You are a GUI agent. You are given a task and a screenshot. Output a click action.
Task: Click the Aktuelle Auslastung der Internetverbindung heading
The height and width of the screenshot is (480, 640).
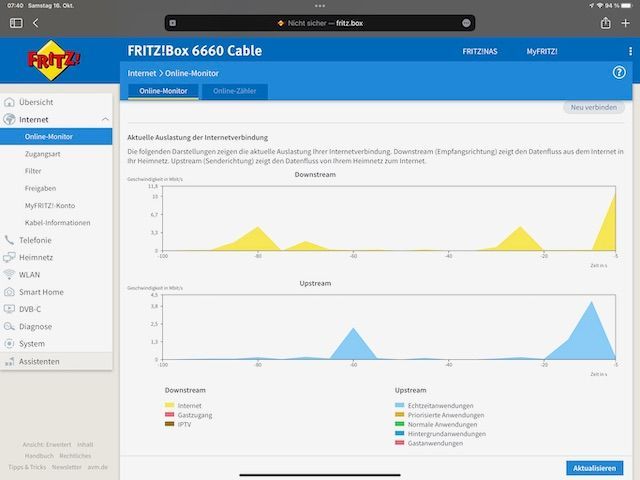tap(198, 138)
